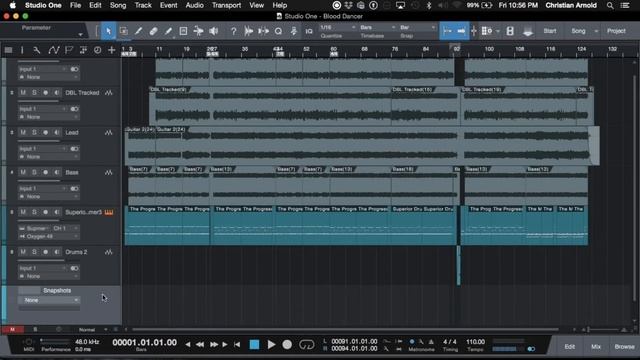Image resolution: width=640 pixels, height=360 pixels.
Task: Open the marker track flag icon
Action: 69,50
